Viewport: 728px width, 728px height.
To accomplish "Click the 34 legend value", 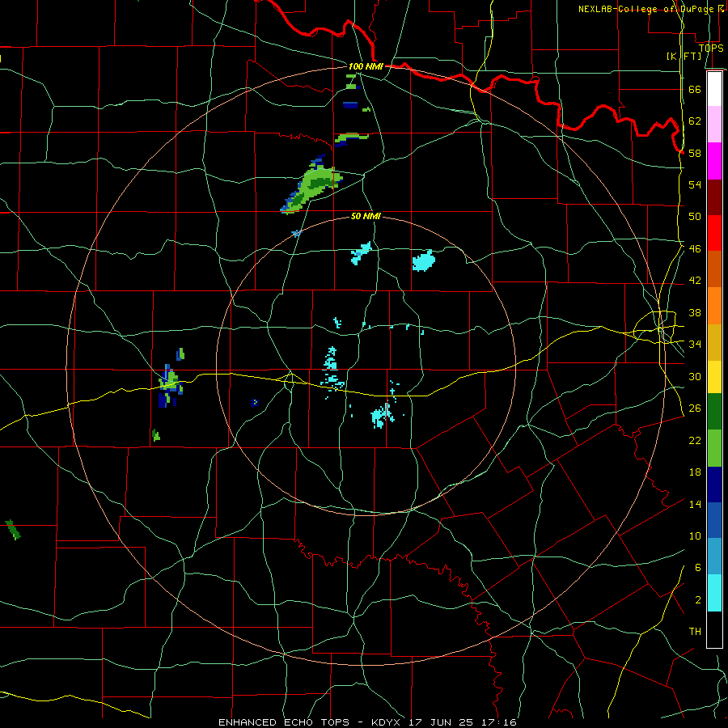I will (x=695, y=345).
